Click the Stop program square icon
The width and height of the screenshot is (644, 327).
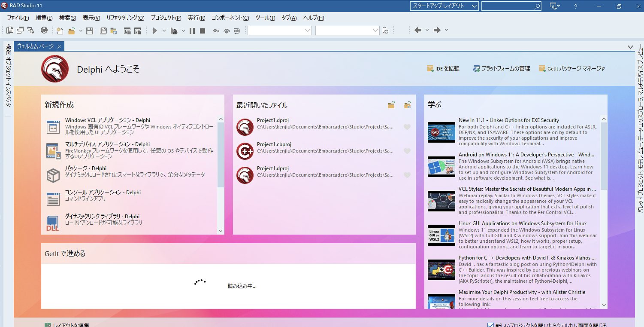coord(203,31)
